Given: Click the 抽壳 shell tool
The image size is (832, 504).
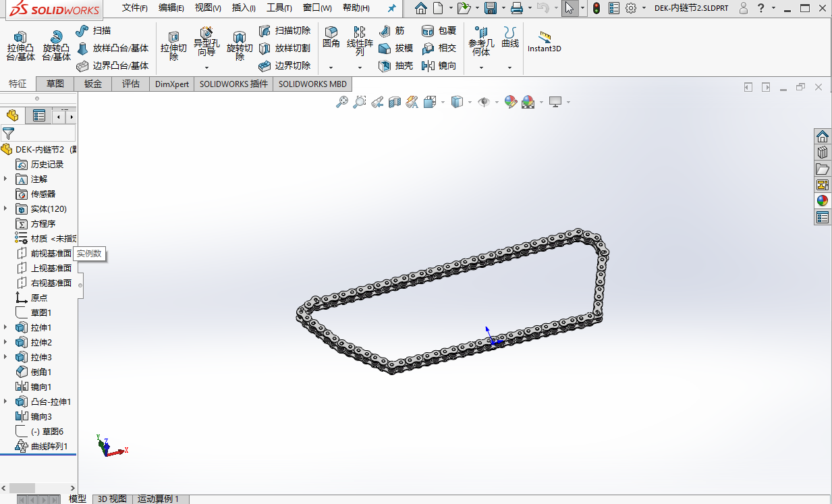Looking at the screenshot, I should coord(395,66).
